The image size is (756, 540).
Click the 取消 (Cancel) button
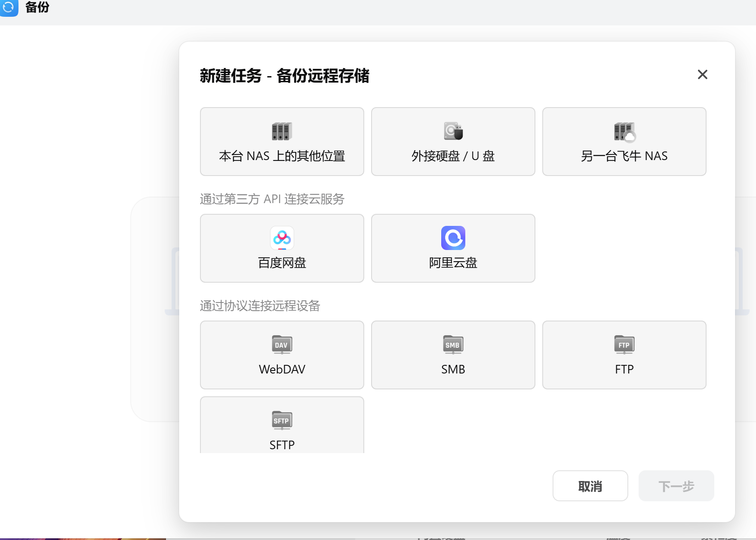click(590, 486)
